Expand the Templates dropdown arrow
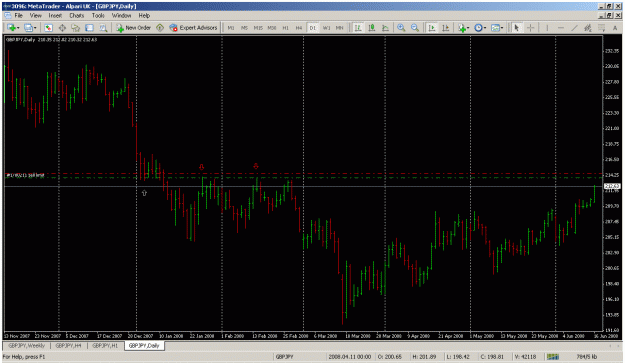625x363 pixels. [x=502, y=27]
